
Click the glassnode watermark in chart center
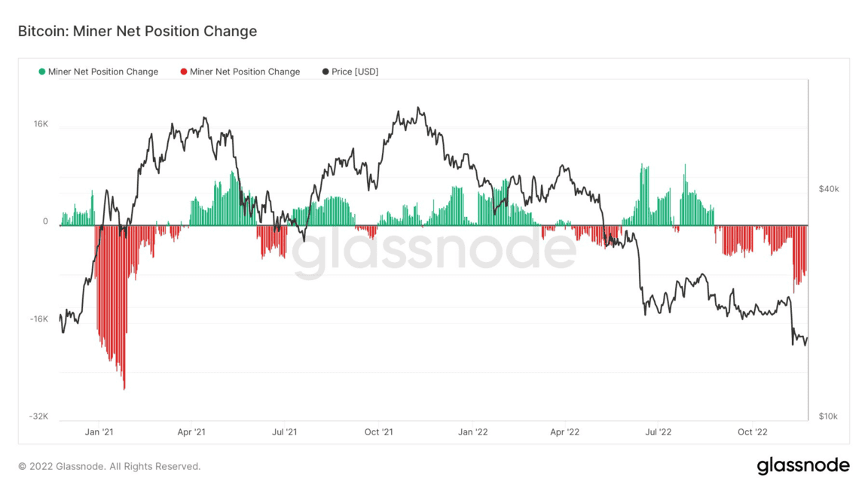click(433, 249)
